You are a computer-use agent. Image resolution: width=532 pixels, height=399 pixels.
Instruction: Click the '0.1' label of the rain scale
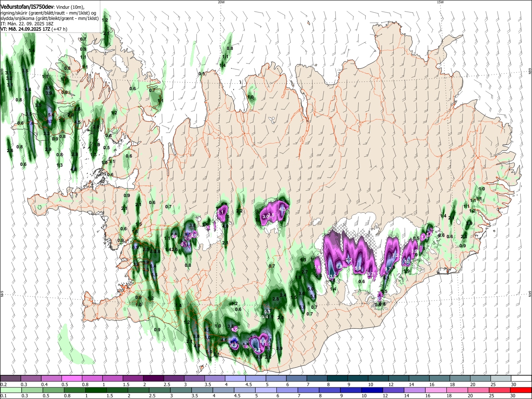(3, 396)
